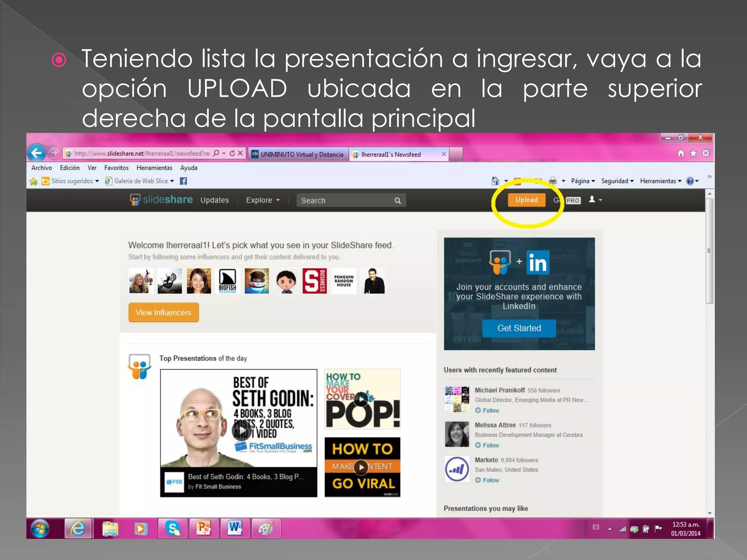The width and height of the screenshot is (747, 560).
Task: Click the add to favorites bar star icon
Action: [34, 181]
